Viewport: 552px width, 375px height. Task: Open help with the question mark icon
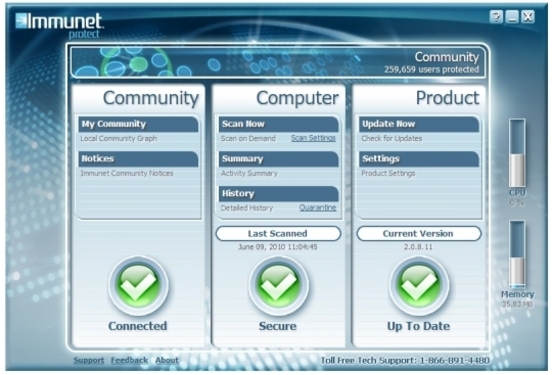496,17
